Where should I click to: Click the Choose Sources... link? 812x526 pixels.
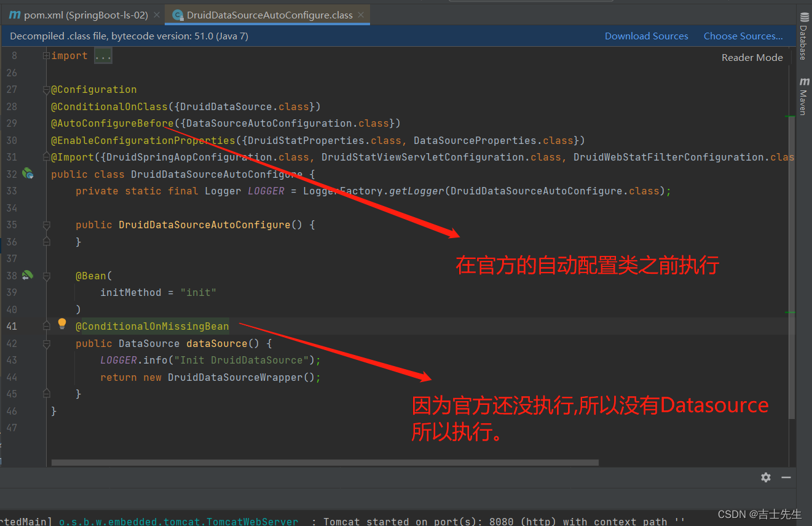(743, 36)
